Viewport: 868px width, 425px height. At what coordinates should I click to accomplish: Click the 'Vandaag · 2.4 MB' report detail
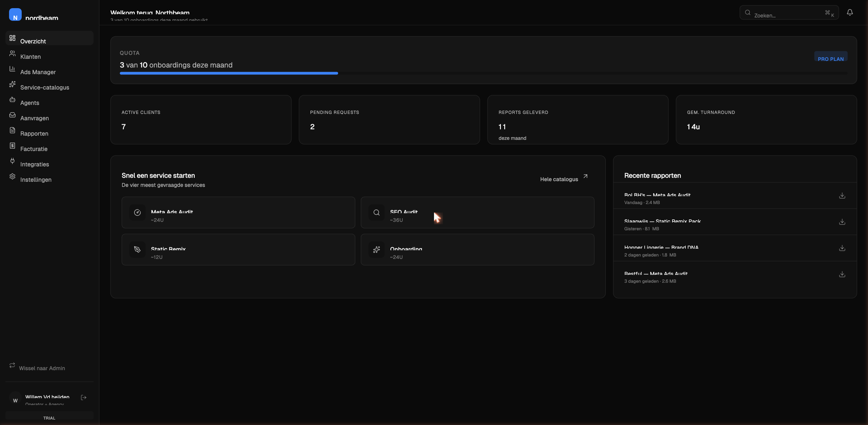tap(642, 203)
